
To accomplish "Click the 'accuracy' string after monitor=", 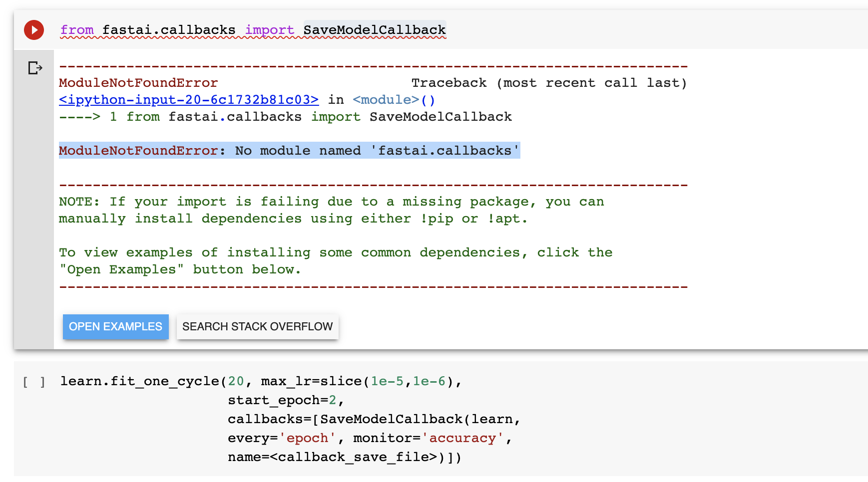I will [x=462, y=438].
